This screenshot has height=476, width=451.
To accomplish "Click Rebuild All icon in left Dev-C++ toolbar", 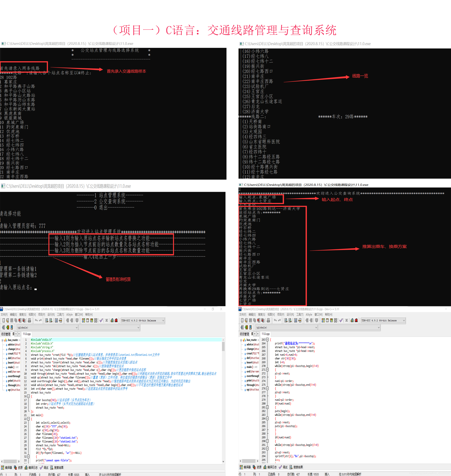I will [x=96, y=320].
